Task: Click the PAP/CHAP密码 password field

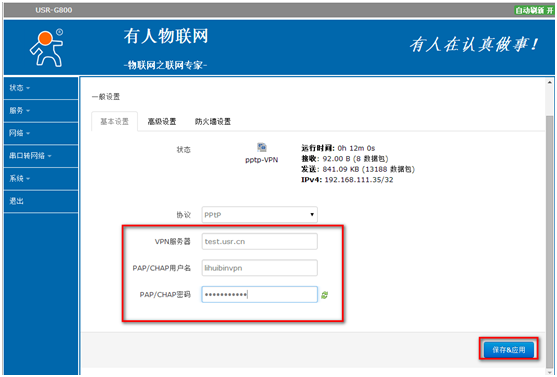Action: (x=260, y=295)
